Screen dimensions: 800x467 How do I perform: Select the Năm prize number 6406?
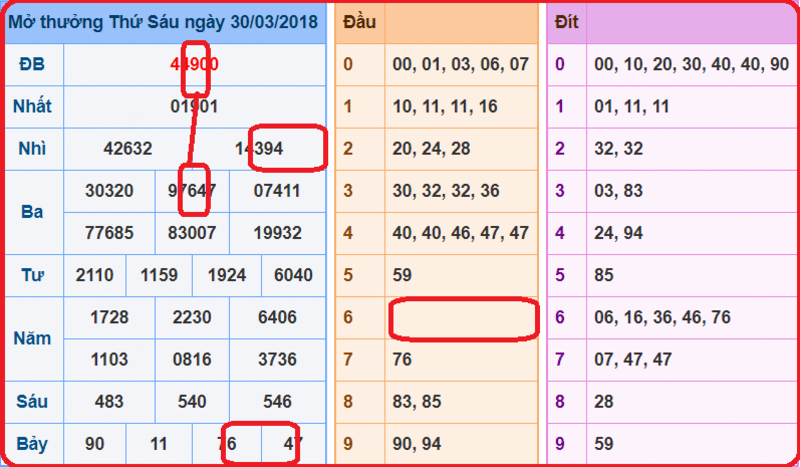point(278,317)
